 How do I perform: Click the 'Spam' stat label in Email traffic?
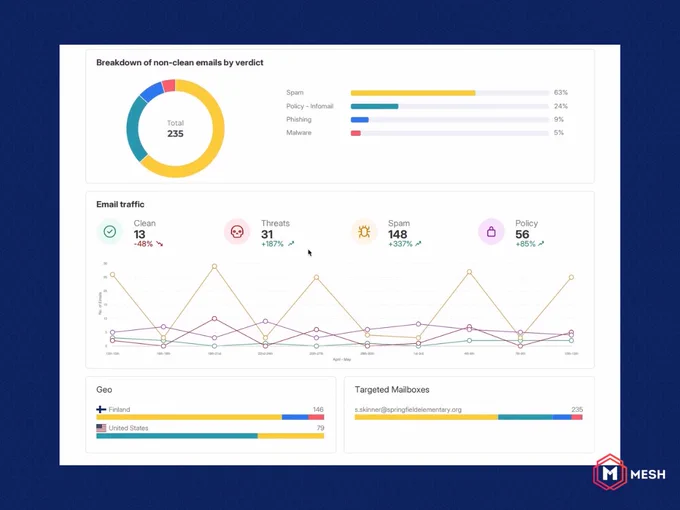pyautogui.click(x=399, y=223)
